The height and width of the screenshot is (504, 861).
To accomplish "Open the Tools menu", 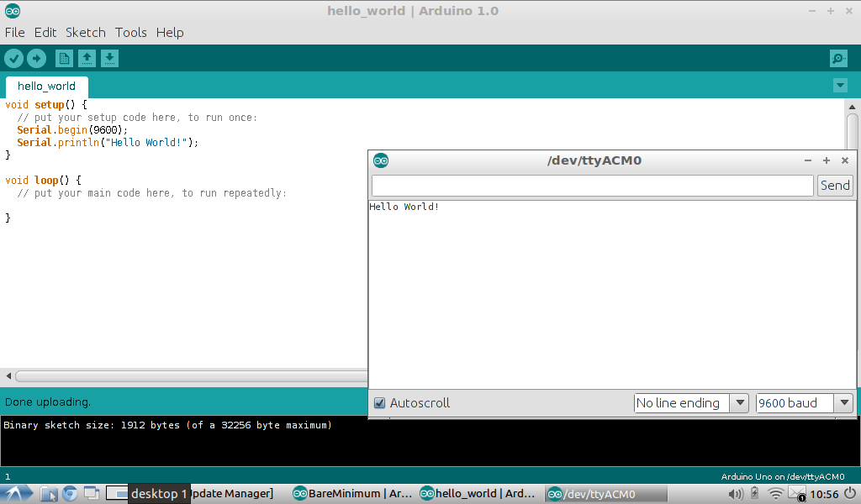I will pyautogui.click(x=130, y=33).
